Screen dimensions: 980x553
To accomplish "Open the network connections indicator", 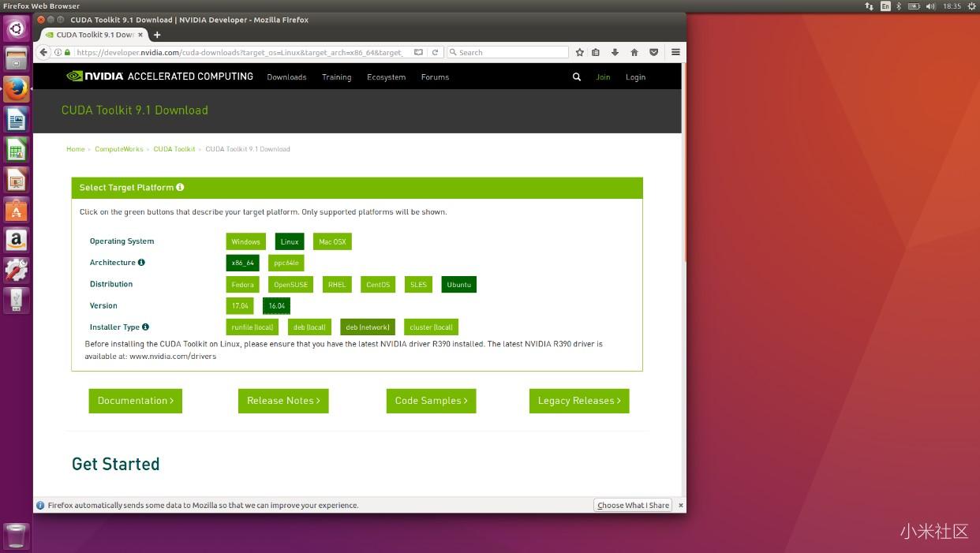I will [870, 6].
